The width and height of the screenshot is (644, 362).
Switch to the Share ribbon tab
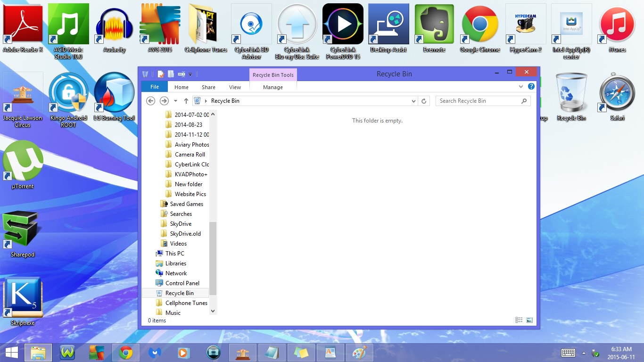point(208,87)
